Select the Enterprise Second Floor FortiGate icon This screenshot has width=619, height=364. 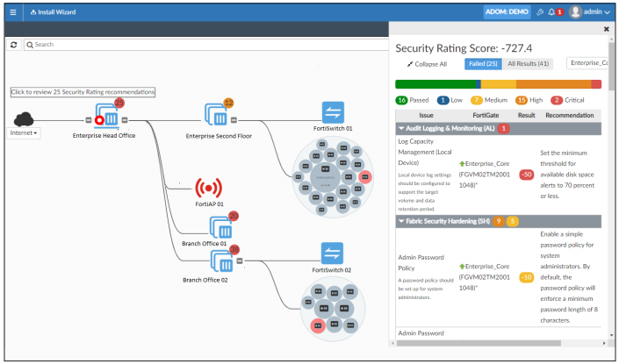tap(216, 115)
